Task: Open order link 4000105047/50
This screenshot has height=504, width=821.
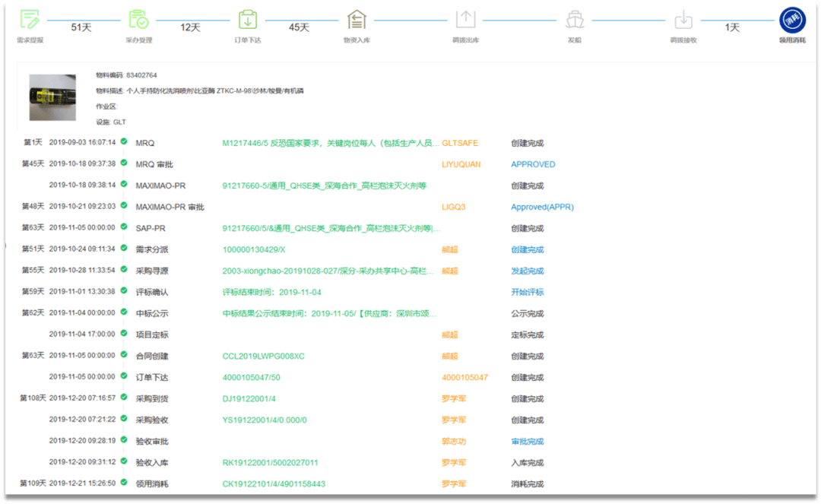Action: tap(252, 377)
